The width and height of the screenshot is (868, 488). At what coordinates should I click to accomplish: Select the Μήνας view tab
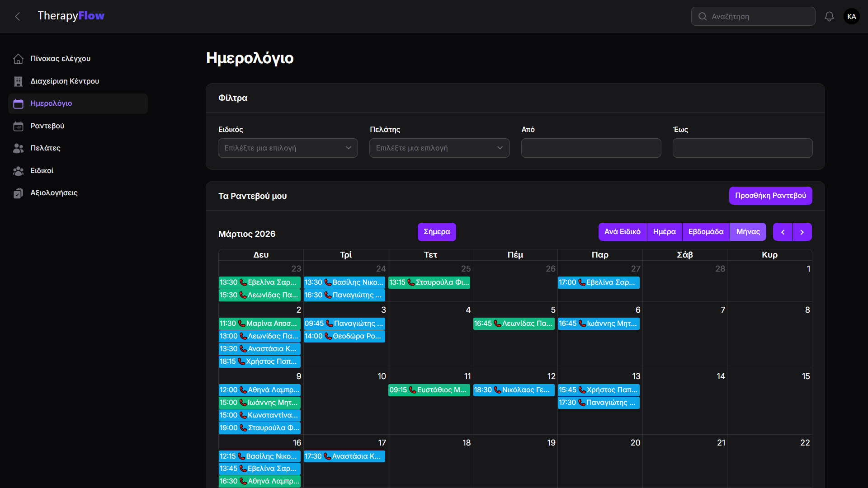[748, 231]
